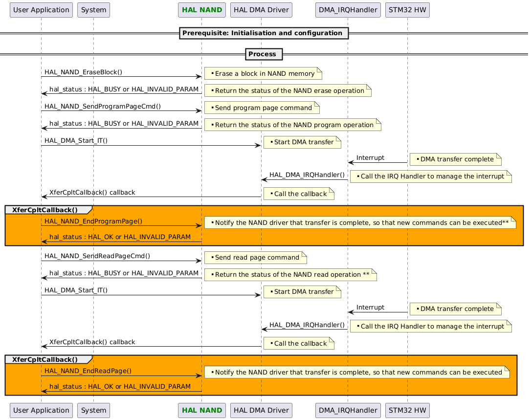
Task: Click the bottom System participant box
Action: coord(93,410)
